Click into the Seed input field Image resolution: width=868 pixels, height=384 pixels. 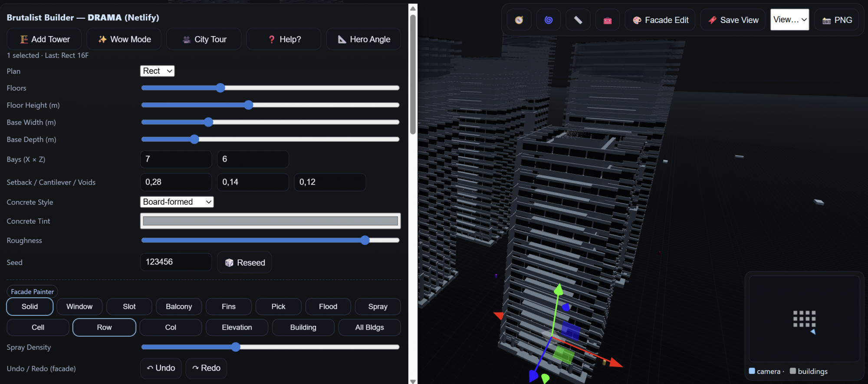176,262
